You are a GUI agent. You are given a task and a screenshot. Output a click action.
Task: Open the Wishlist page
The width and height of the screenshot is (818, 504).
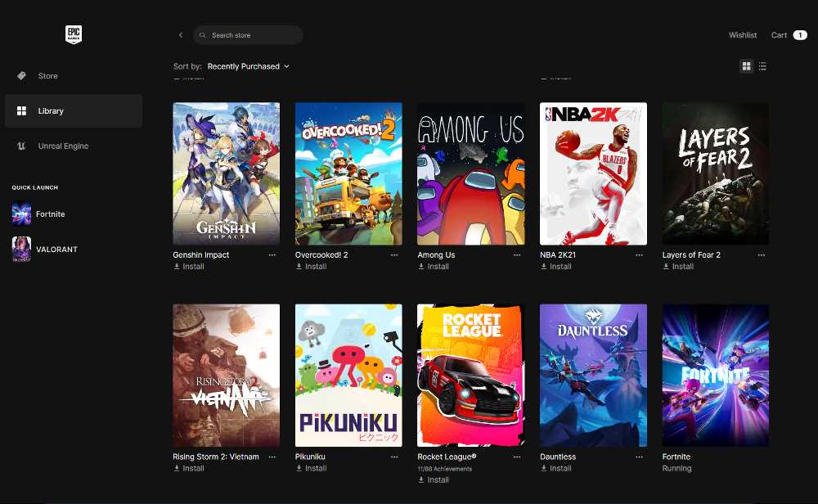tap(743, 35)
